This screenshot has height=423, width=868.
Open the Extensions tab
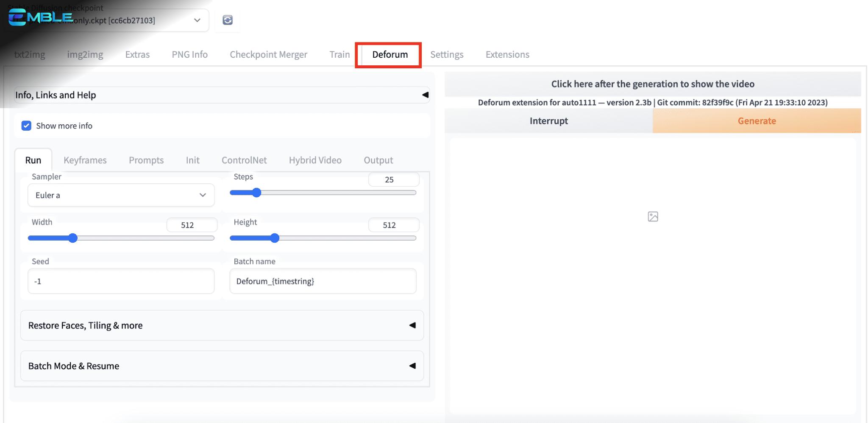pyautogui.click(x=507, y=54)
